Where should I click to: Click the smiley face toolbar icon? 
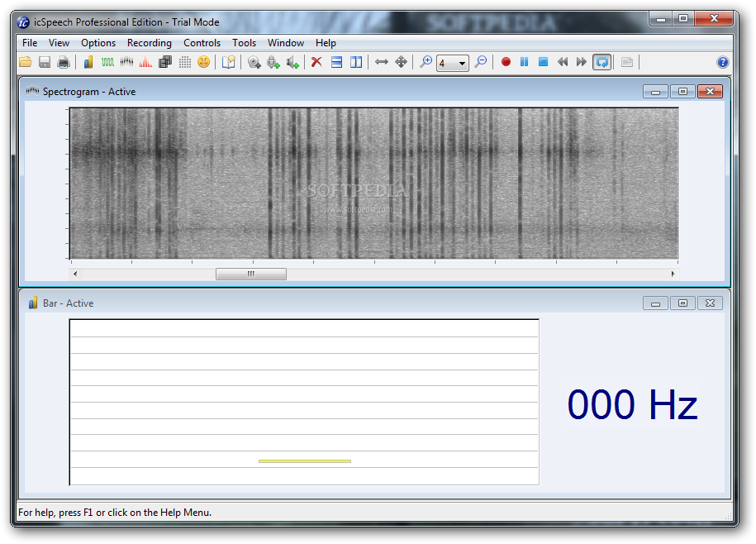point(204,62)
